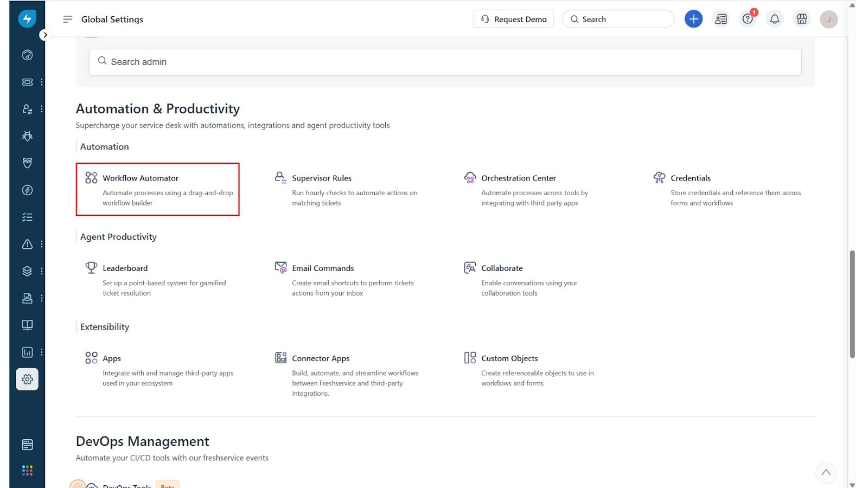Open the user profile avatar

coord(829,19)
